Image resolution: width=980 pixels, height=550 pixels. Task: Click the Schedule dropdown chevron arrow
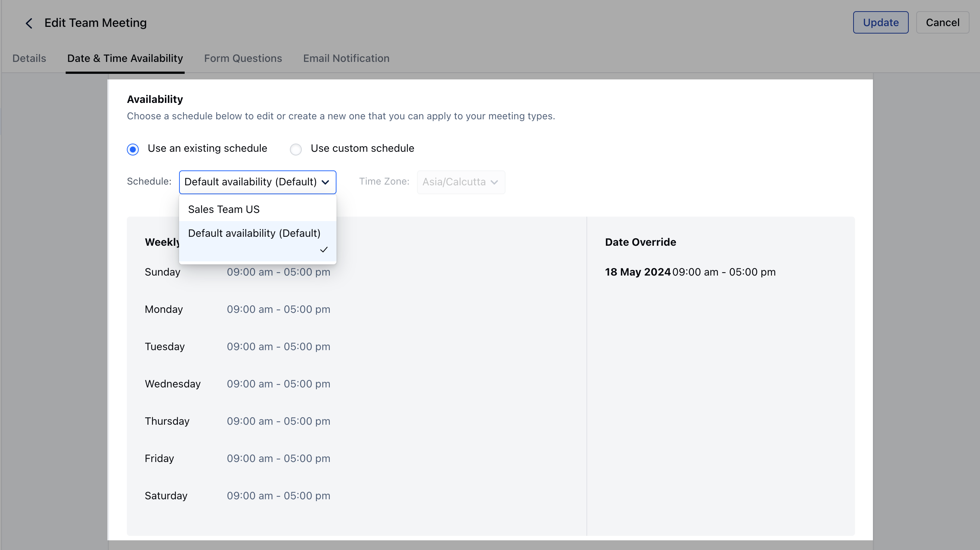[x=325, y=182]
